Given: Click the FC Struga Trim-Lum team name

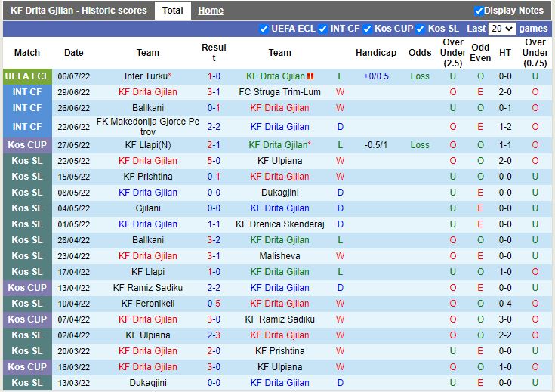Looking at the screenshot, I should 279,92.
